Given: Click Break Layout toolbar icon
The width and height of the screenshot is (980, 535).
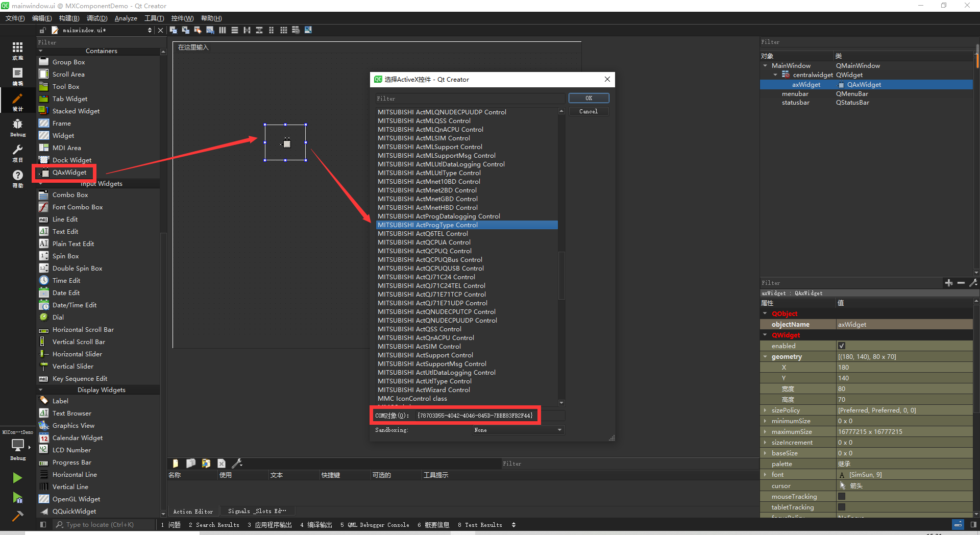Looking at the screenshot, I should click(296, 30).
